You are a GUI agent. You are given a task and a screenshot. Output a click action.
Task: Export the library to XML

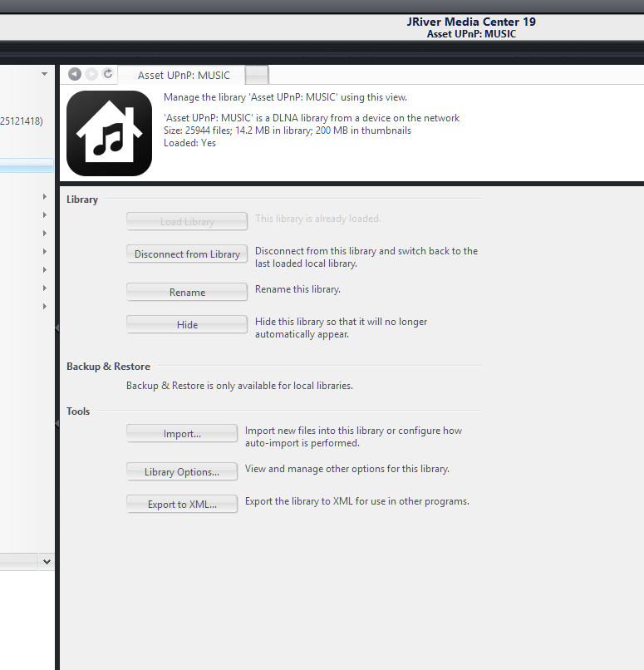tap(182, 505)
